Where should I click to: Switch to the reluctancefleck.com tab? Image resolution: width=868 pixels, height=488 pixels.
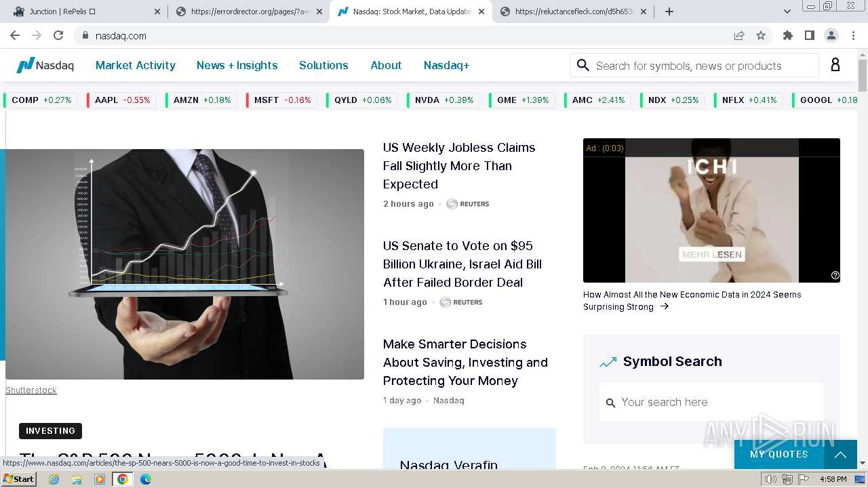pyautogui.click(x=573, y=12)
